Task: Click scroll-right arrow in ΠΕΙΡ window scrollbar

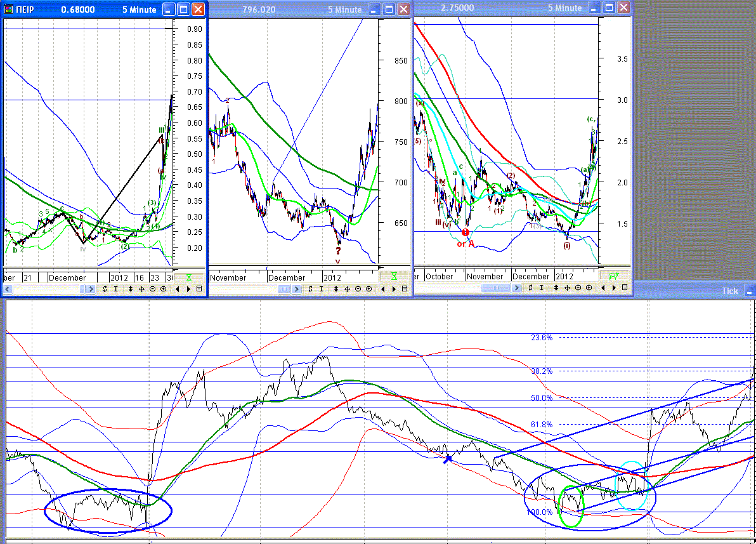Action: (91, 289)
